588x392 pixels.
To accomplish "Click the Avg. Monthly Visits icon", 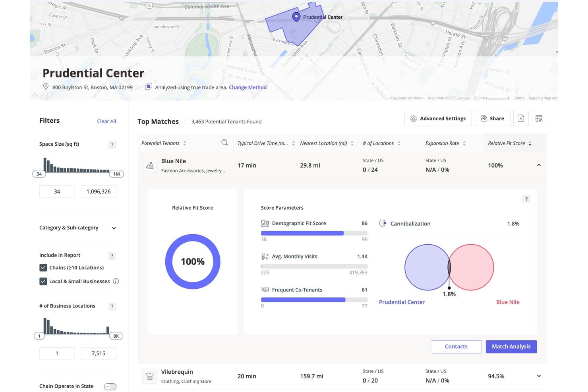I will pyautogui.click(x=265, y=257).
